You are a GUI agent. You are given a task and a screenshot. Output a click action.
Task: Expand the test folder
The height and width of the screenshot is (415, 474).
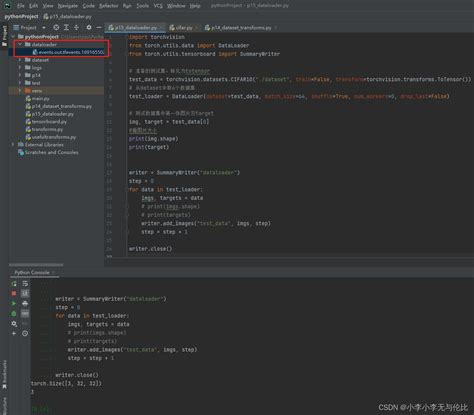pos(20,83)
